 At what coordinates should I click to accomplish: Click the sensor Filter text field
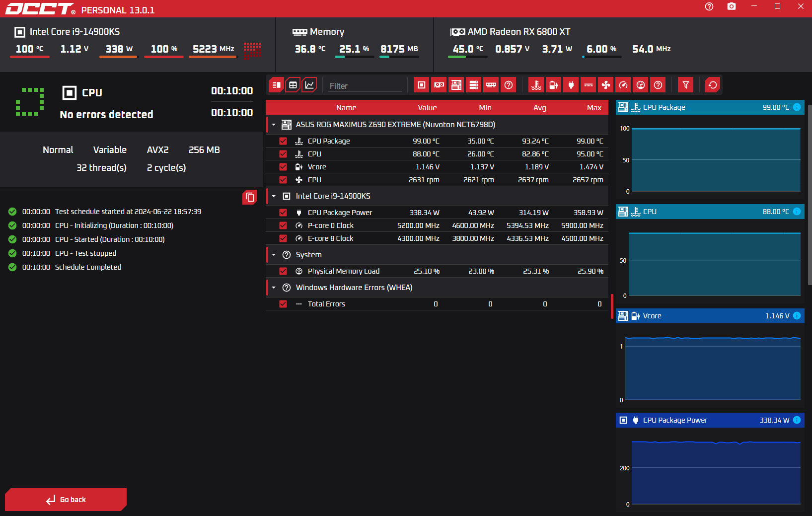coord(365,86)
